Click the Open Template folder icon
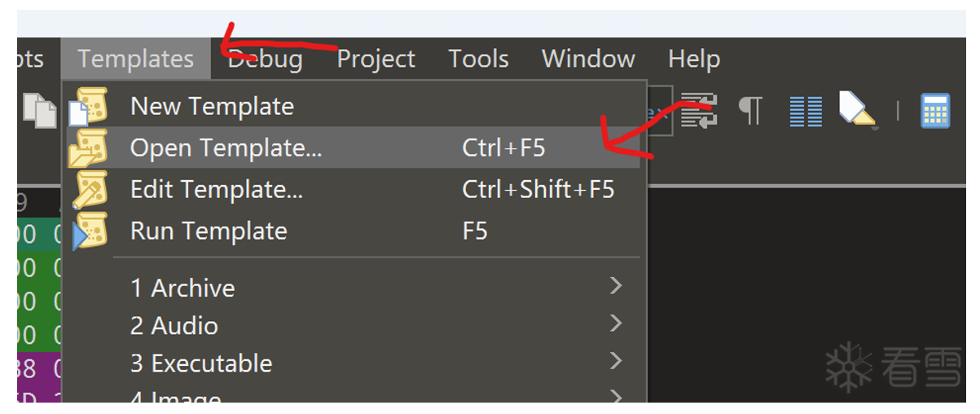The height and width of the screenshot is (414, 980). 90,148
